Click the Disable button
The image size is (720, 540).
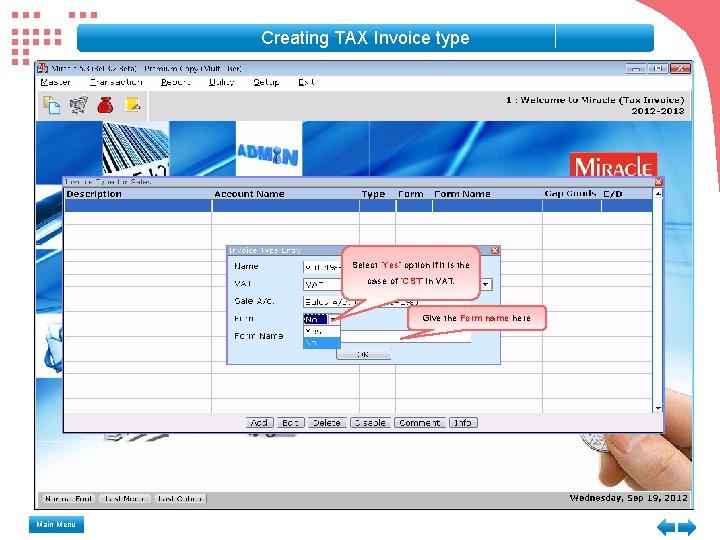point(371,422)
